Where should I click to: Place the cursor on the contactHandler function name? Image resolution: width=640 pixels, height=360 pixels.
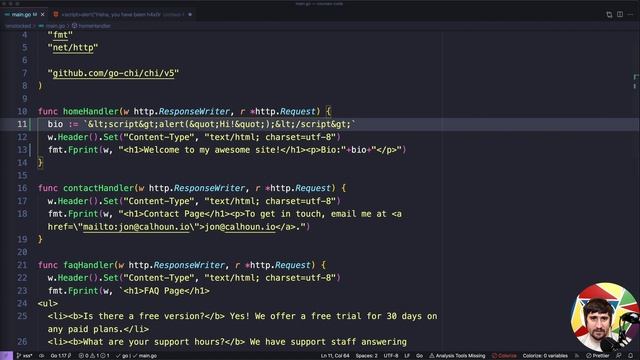click(x=98, y=188)
